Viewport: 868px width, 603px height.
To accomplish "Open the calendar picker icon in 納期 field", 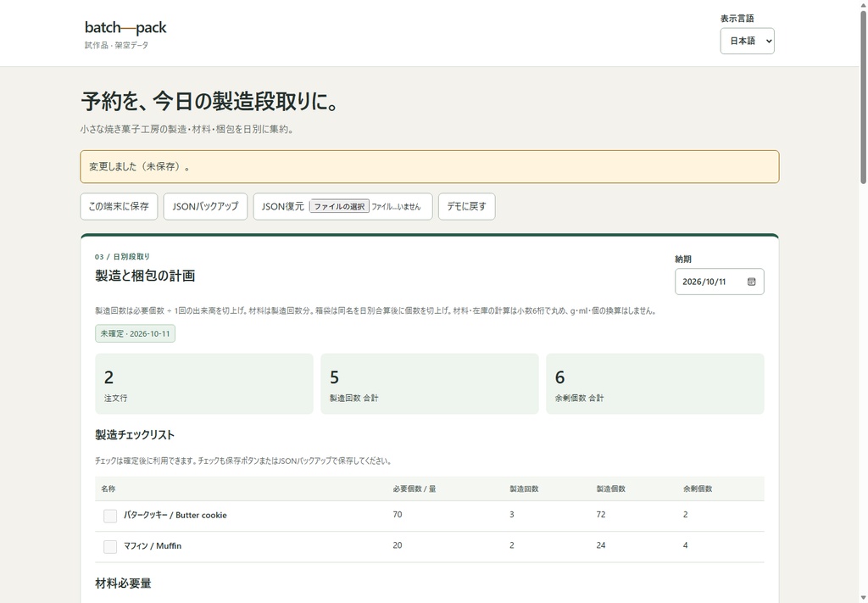I will [x=751, y=282].
